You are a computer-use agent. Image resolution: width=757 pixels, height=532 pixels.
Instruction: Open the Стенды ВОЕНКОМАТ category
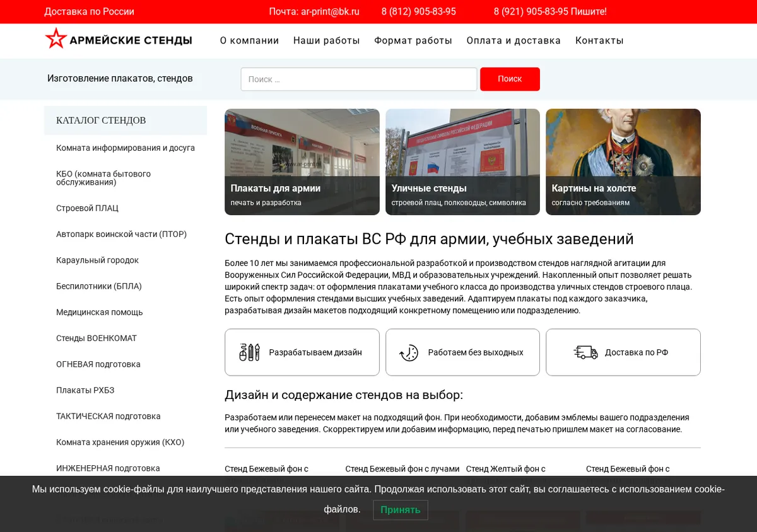pos(97,338)
